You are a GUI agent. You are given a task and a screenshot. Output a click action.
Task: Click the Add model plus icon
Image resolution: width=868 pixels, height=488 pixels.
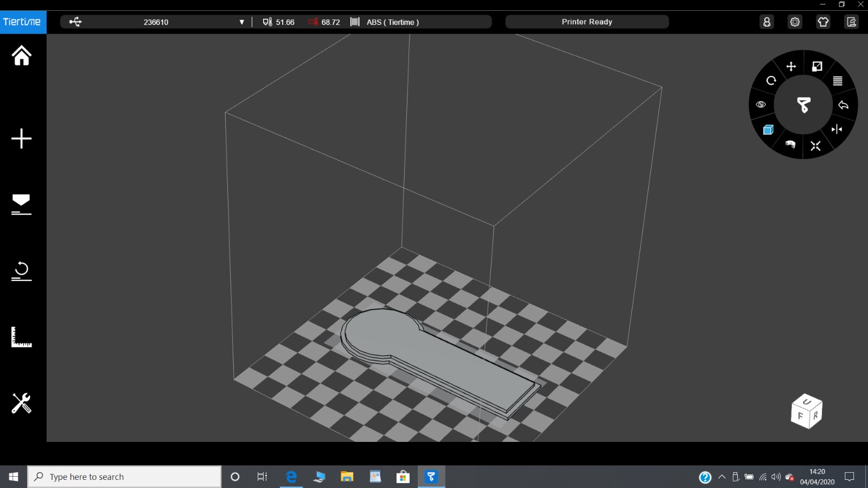(x=22, y=139)
